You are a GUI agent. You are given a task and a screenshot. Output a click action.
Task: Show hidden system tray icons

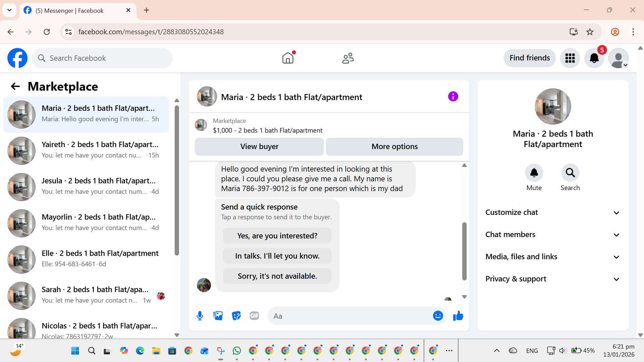(x=497, y=351)
